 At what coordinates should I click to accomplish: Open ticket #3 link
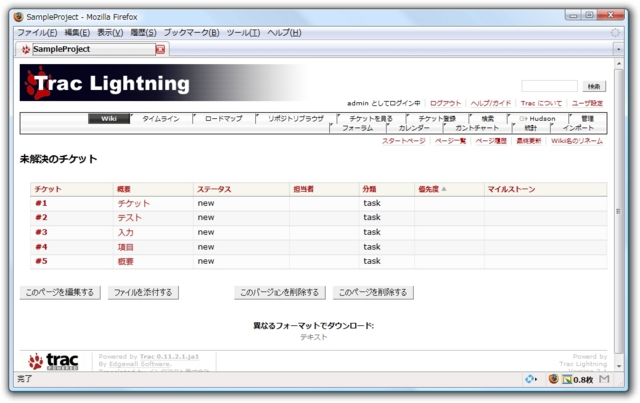pyautogui.click(x=41, y=232)
